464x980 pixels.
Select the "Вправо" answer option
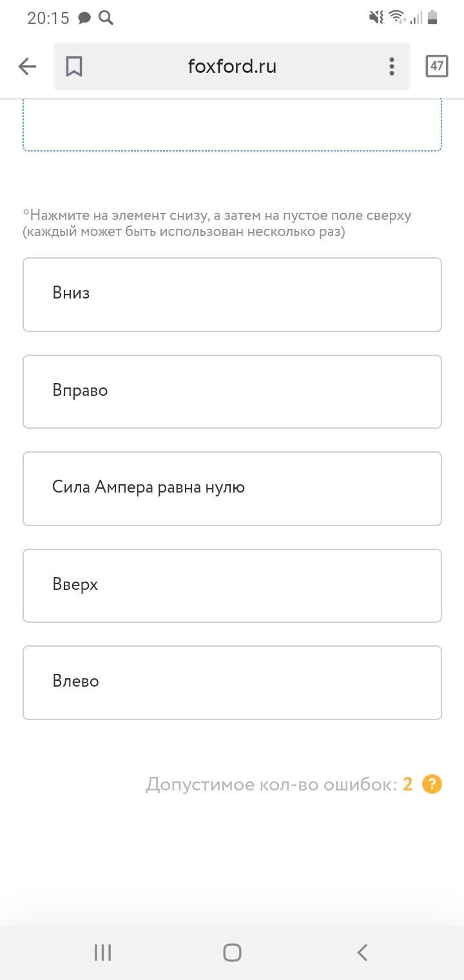232,391
